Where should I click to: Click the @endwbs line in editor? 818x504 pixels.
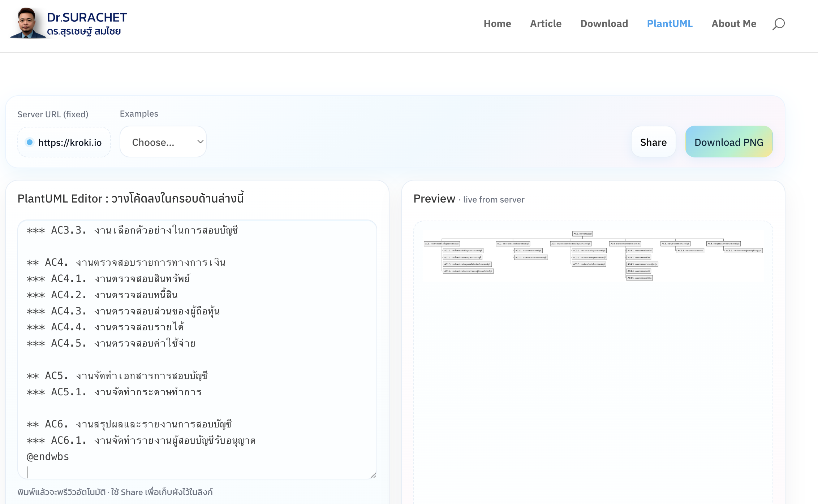pos(48,457)
